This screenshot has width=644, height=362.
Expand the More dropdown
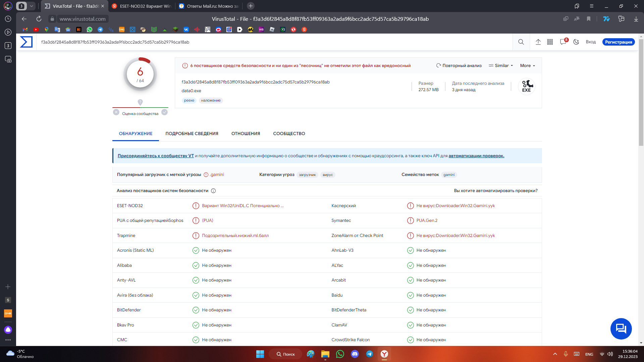pos(528,66)
